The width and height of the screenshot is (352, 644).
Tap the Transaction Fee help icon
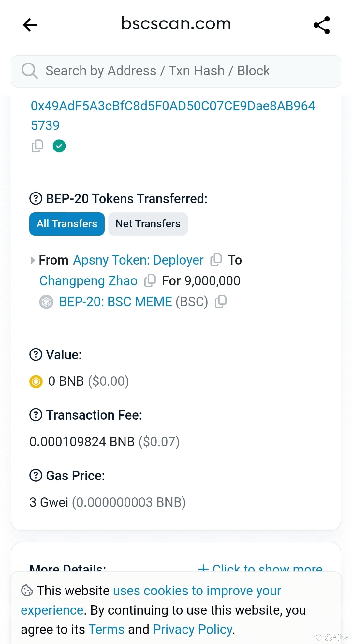click(x=36, y=415)
